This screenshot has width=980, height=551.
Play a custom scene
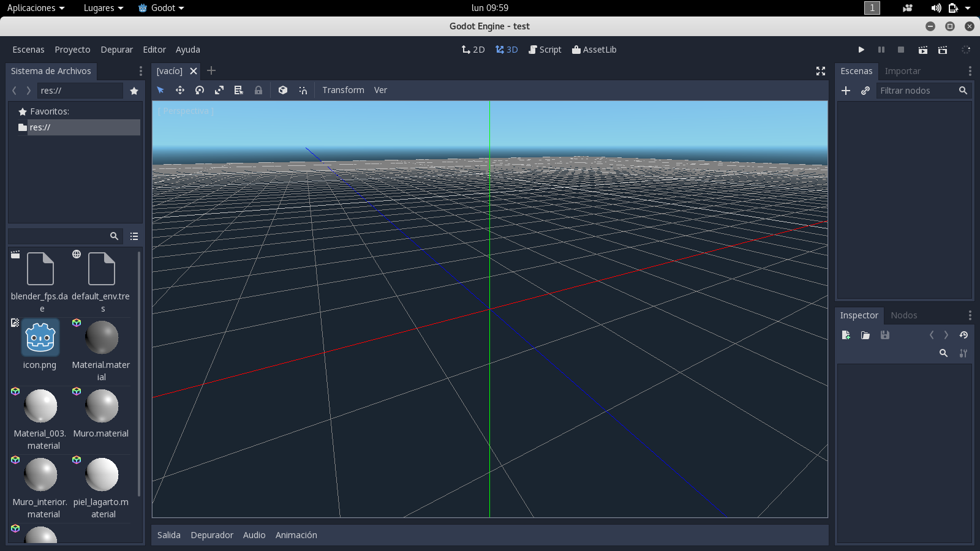943,50
